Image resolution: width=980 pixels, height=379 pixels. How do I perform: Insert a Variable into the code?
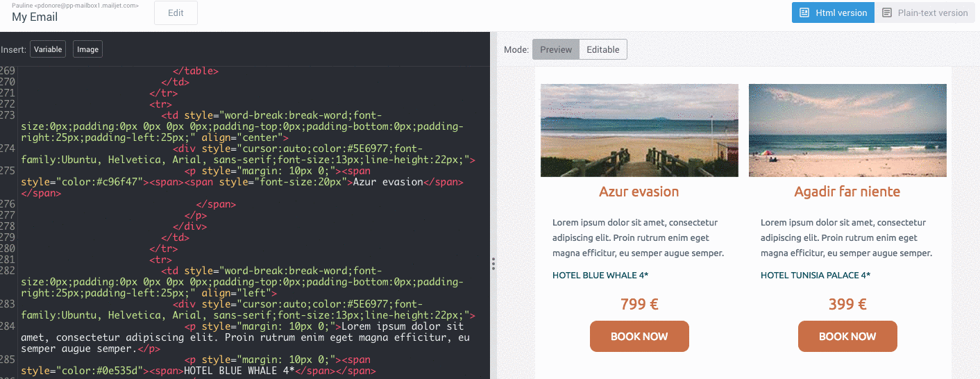pyautogui.click(x=48, y=49)
